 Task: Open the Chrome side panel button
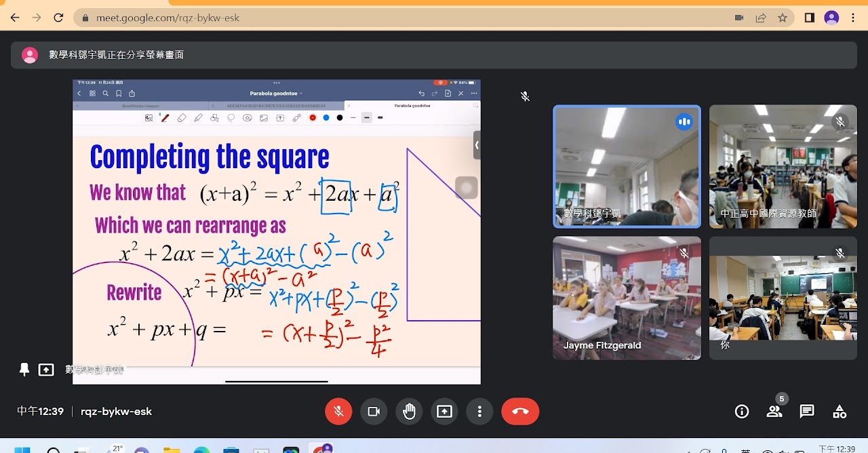point(809,18)
